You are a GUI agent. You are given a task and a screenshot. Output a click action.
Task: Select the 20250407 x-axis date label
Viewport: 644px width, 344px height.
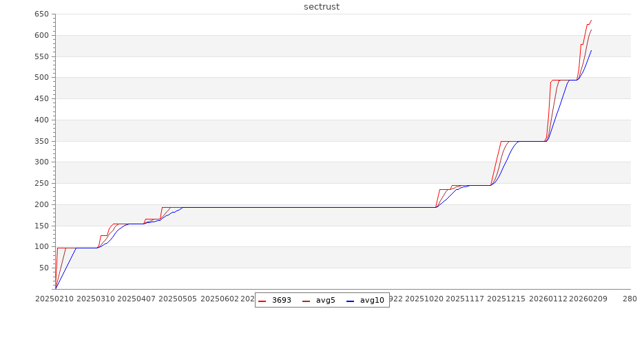pos(137,299)
